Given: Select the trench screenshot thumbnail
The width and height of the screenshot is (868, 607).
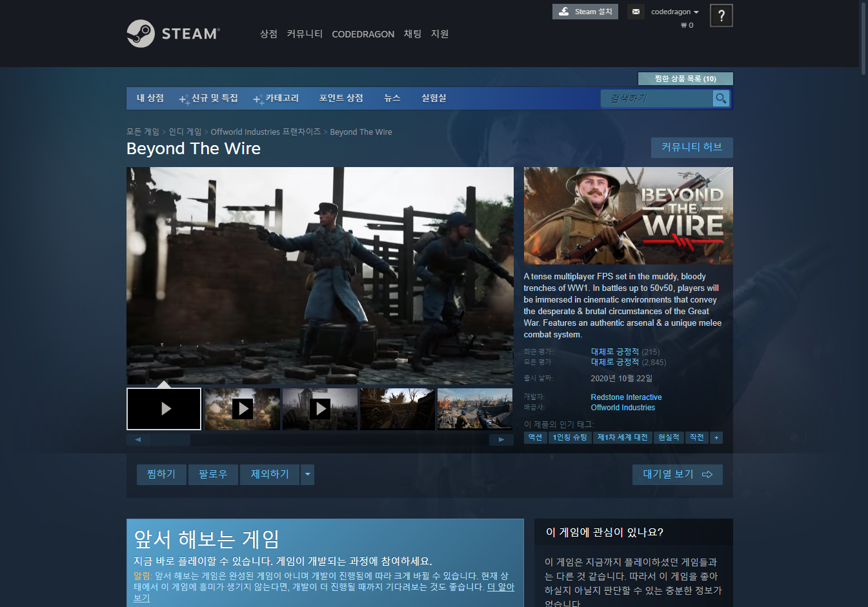Looking at the screenshot, I should (x=398, y=409).
